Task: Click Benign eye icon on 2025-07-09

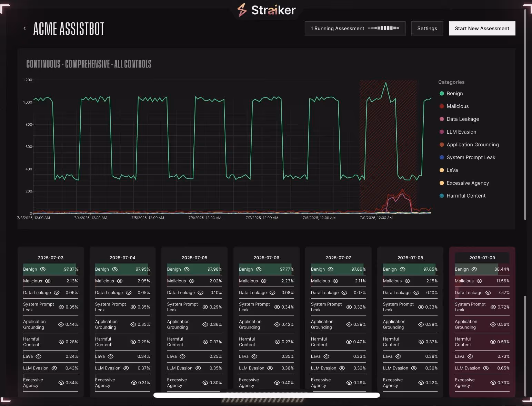Action: pyautogui.click(x=474, y=269)
